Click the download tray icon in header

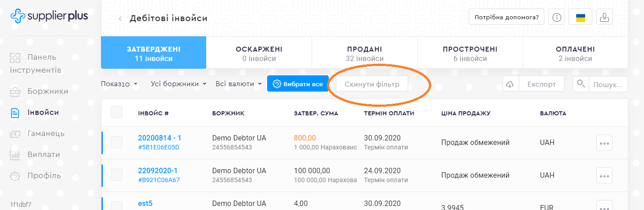coord(604,17)
